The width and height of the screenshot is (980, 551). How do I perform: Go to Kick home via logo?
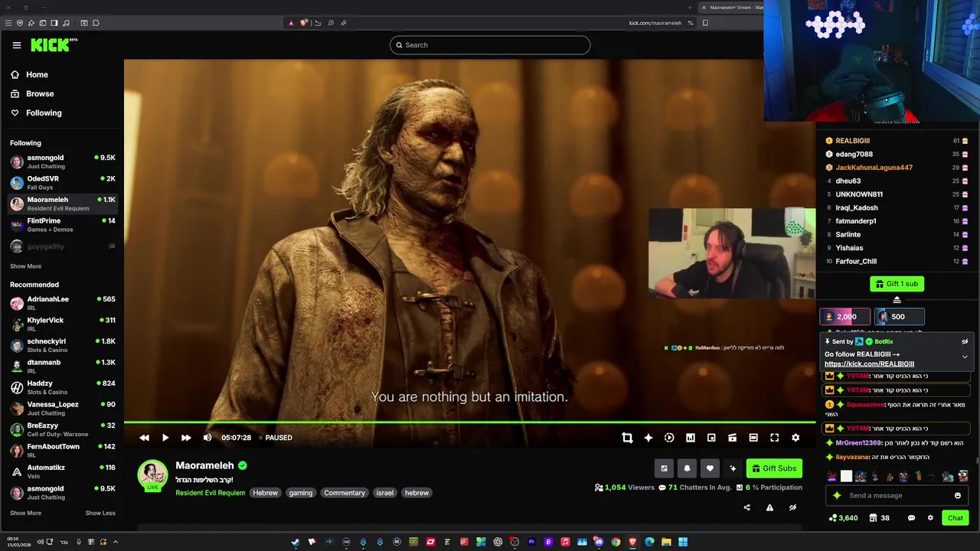[54, 45]
